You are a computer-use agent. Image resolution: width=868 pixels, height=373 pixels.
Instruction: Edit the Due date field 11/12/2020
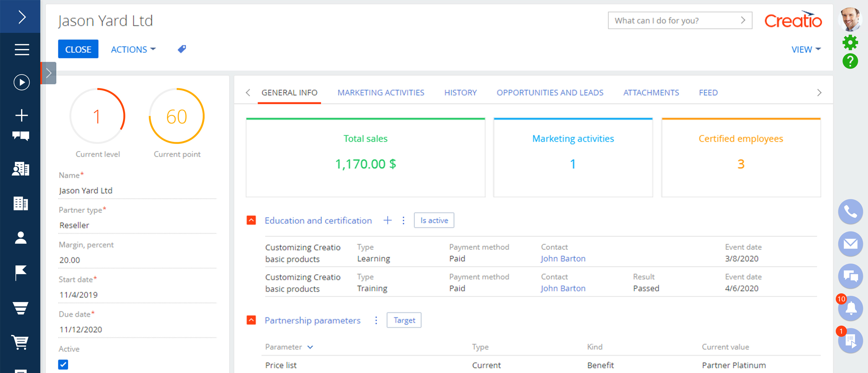(x=137, y=329)
